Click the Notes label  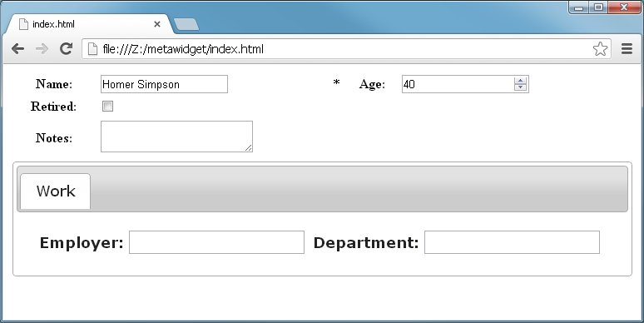click(x=54, y=137)
